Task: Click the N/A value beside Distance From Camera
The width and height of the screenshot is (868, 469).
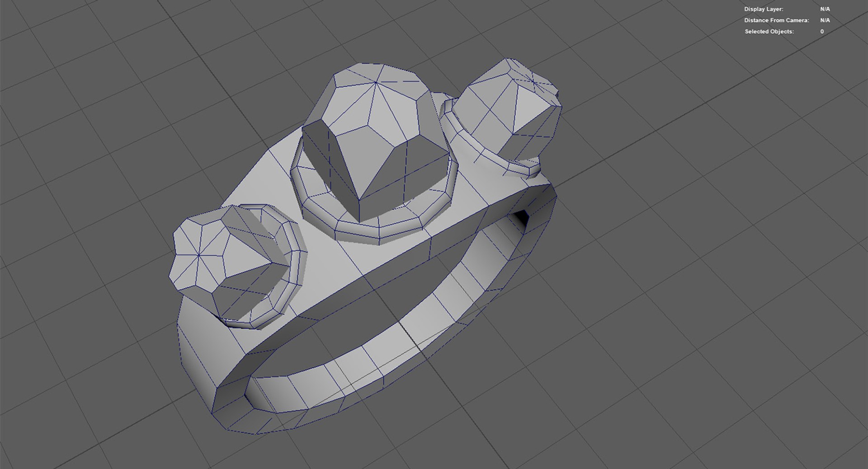Action: tap(825, 20)
